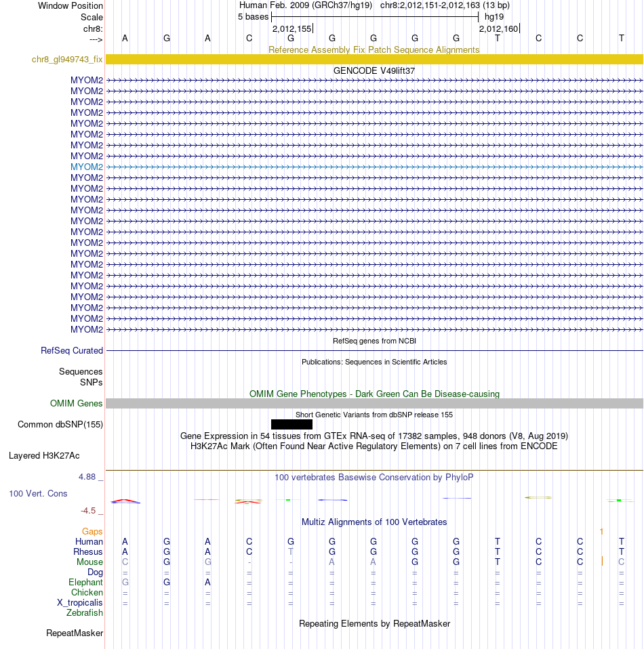Click the Human Feb. 2009 (GRCh37/hg19) heading

coord(306,5)
